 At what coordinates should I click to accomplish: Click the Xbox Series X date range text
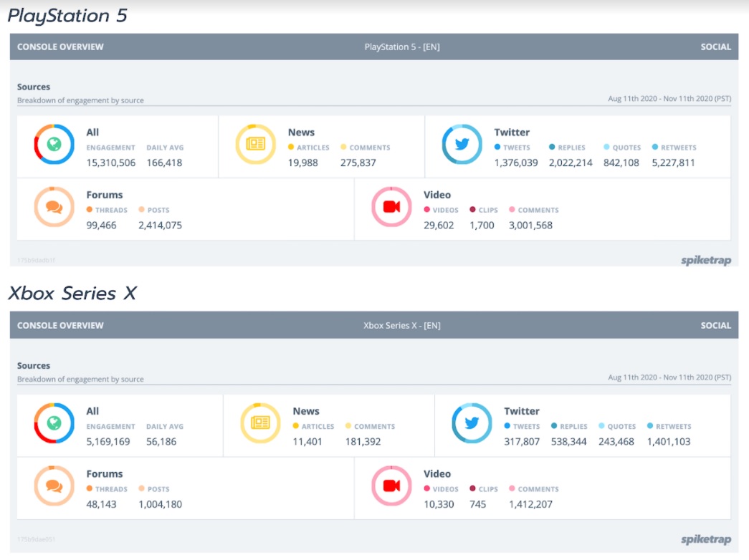point(669,377)
